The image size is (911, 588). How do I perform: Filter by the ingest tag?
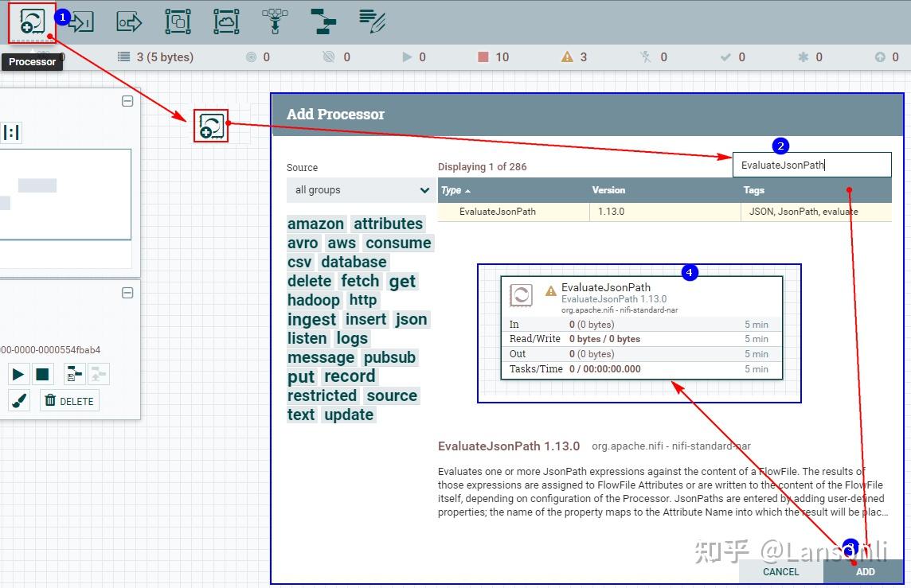point(311,320)
